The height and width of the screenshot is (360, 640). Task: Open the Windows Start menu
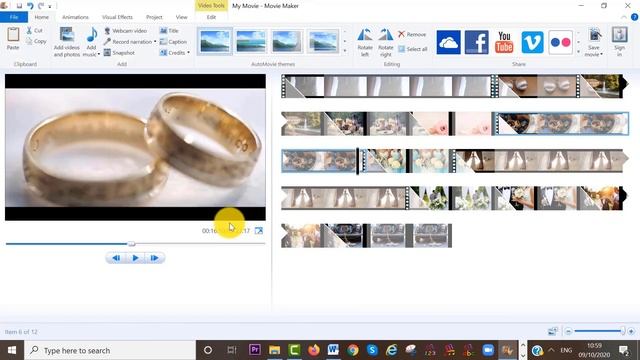coord(12,350)
